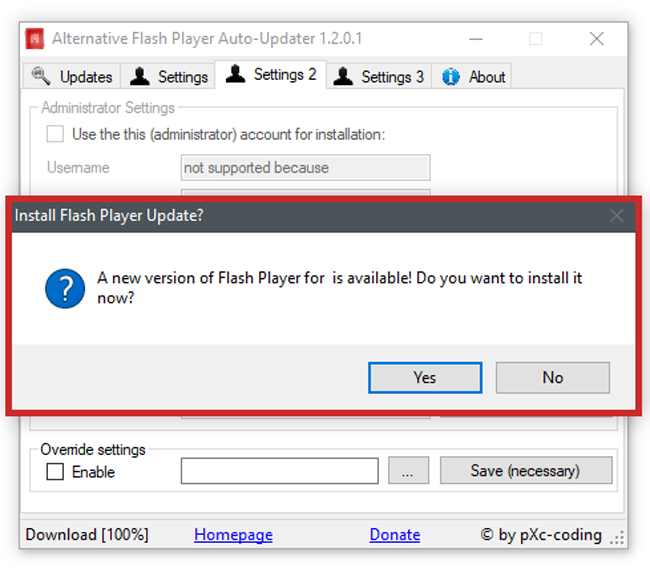The width and height of the screenshot is (650, 572).
Task: Decline the update with the No button
Action: pos(552,377)
